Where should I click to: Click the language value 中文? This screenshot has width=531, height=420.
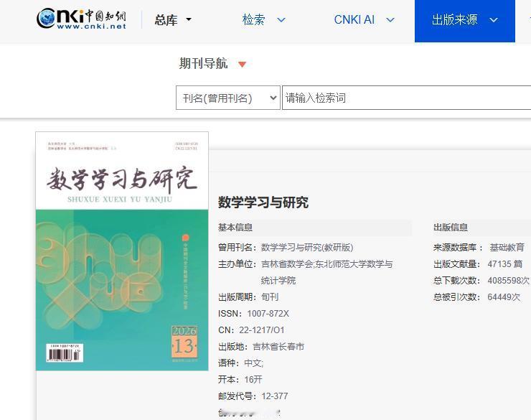click(253, 363)
